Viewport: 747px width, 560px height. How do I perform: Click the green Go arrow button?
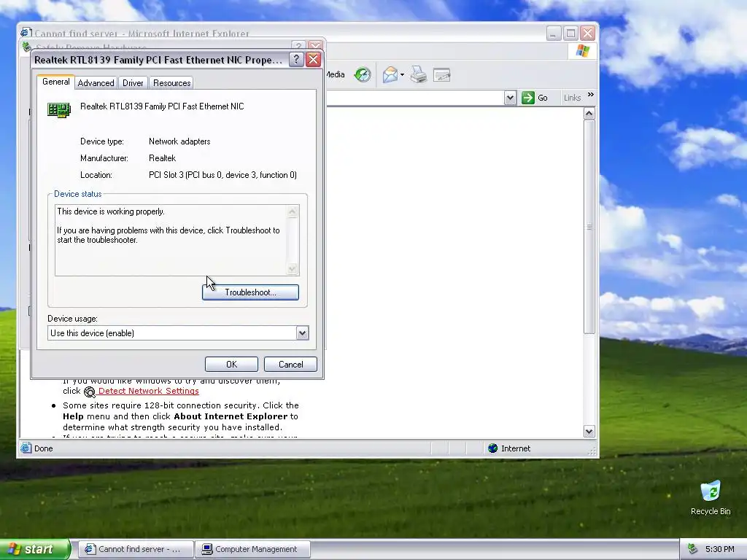click(528, 98)
